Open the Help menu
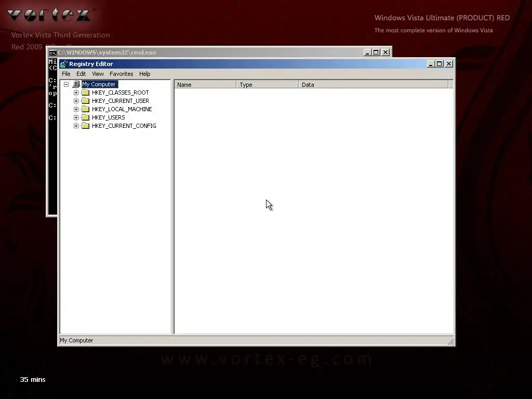Screen dimensions: 532x399 click(144, 74)
